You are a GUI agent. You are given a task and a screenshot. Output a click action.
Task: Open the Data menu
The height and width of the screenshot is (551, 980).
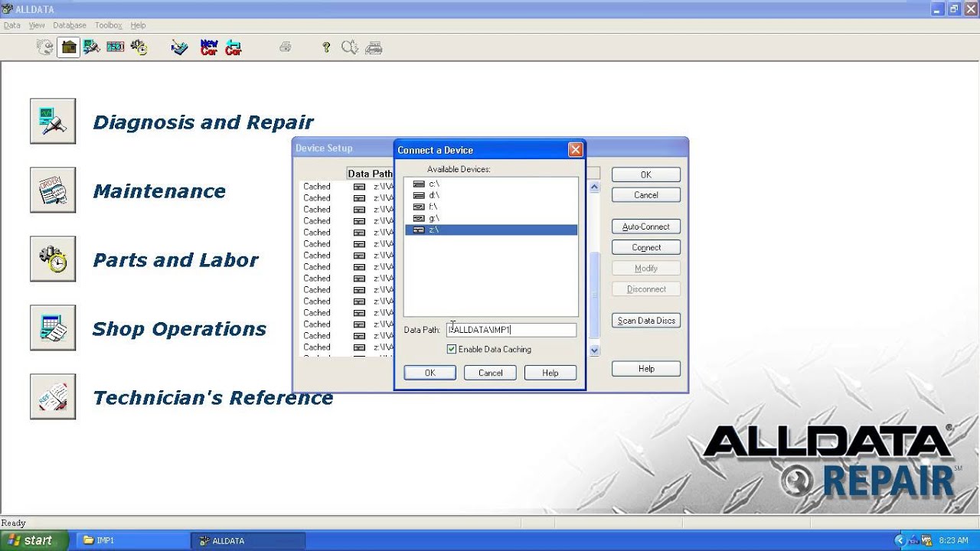point(11,25)
